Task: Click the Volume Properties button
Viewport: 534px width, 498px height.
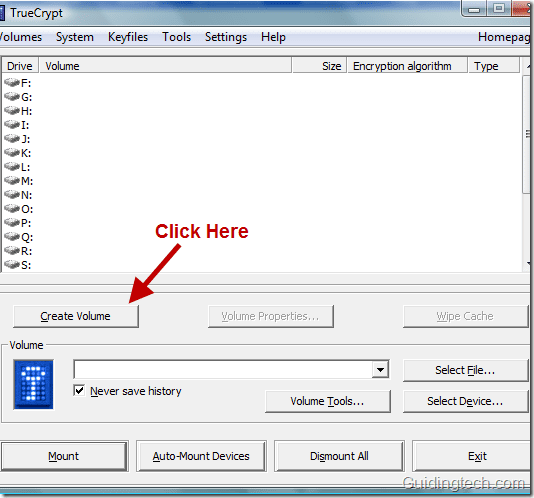Action: pos(271,316)
